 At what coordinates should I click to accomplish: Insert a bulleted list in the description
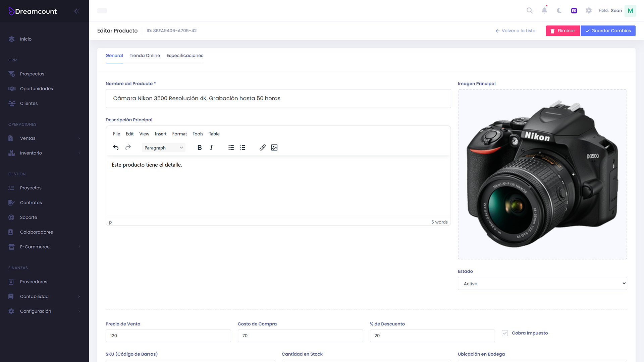coord(231,147)
